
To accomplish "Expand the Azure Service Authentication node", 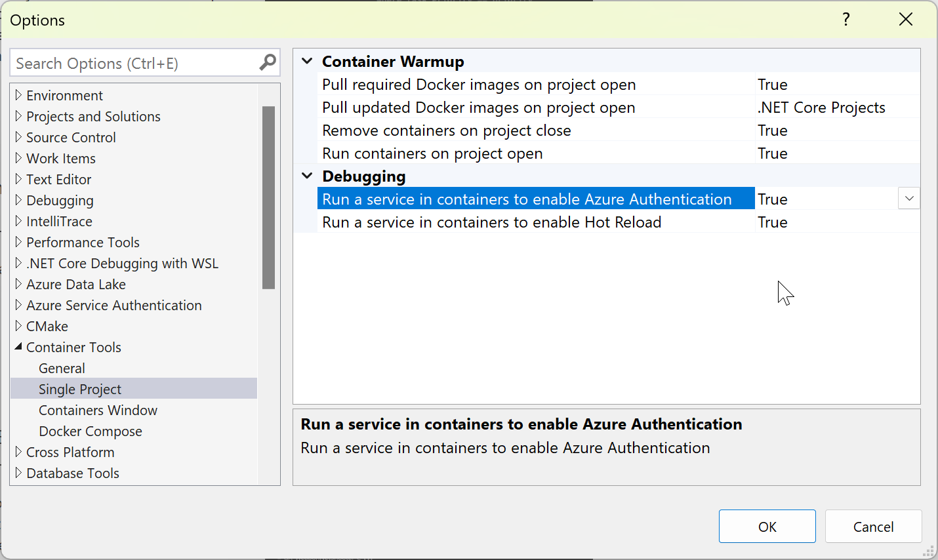I will pyautogui.click(x=18, y=305).
